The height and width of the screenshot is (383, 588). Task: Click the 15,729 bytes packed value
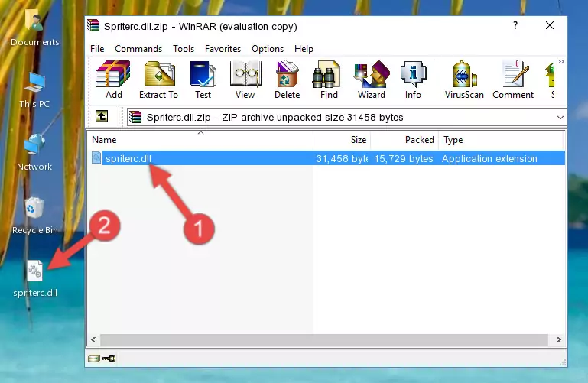(x=404, y=159)
